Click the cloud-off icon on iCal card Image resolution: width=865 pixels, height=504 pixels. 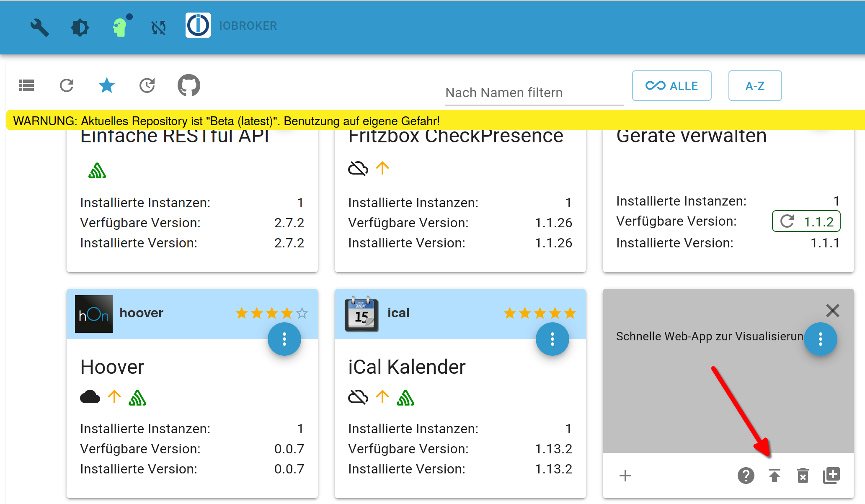[x=358, y=396]
